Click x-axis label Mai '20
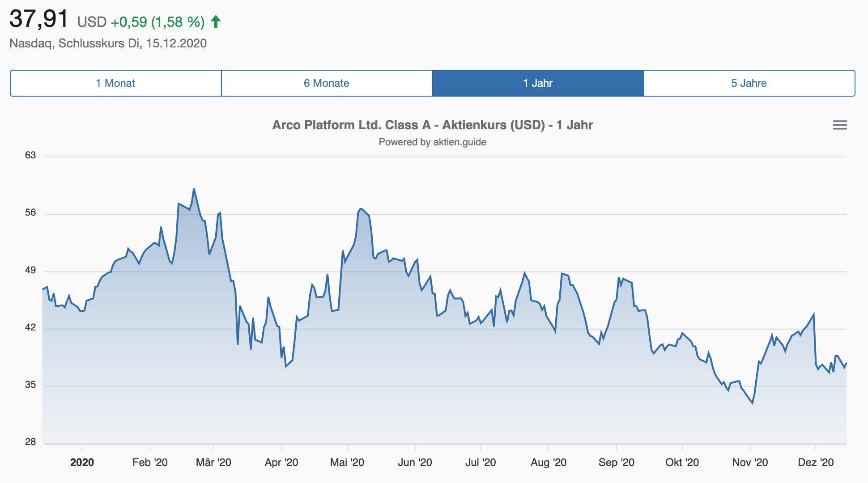Screen dimensions: 868x483 click(347, 462)
